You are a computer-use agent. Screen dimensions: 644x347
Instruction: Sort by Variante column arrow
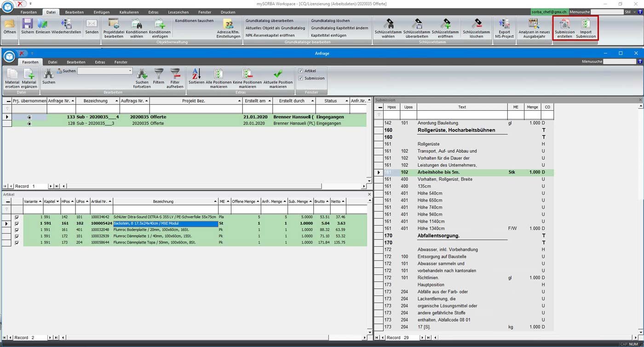[40, 201]
